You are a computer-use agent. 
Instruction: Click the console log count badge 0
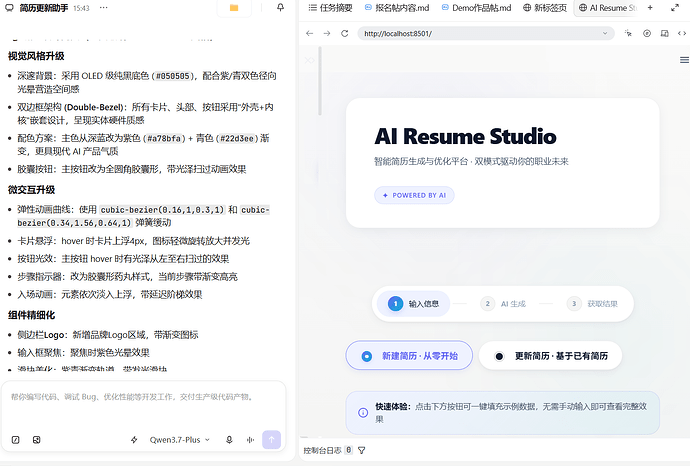(349, 450)
